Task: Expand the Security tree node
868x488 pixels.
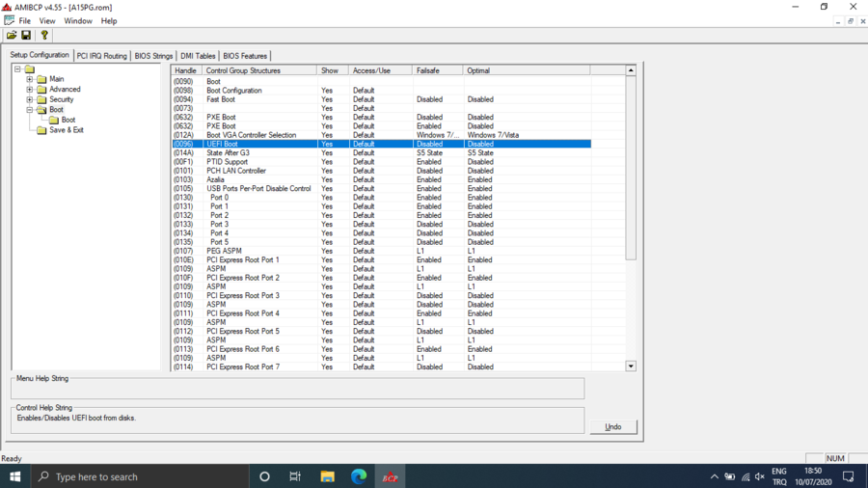Action: [30, 99]
